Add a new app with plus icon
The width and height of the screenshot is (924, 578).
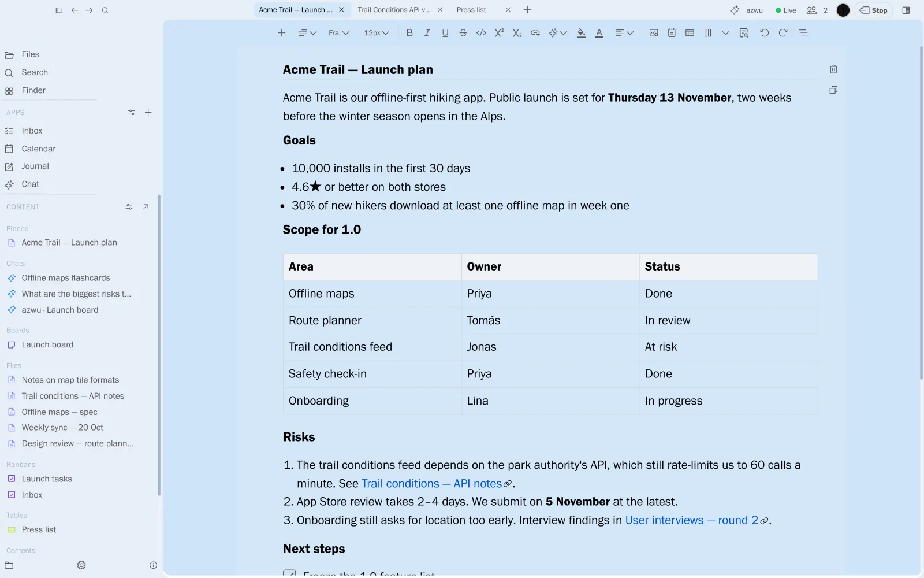[148, 113]
